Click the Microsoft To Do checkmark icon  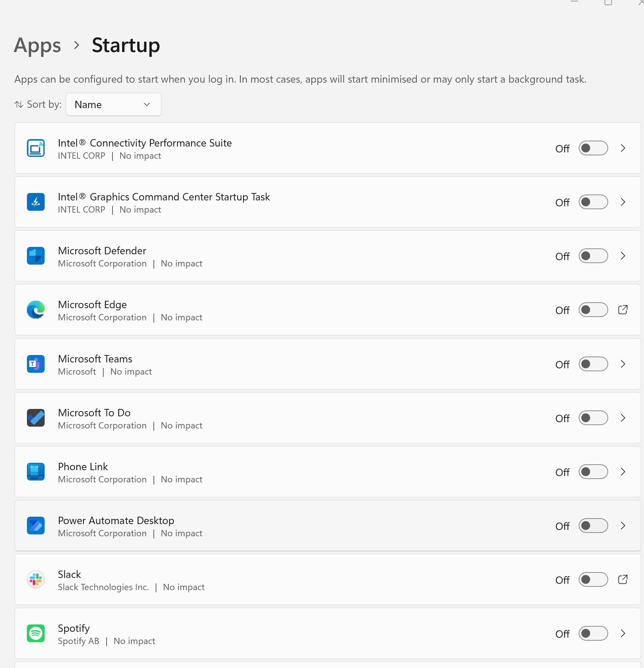coord(36,418)
